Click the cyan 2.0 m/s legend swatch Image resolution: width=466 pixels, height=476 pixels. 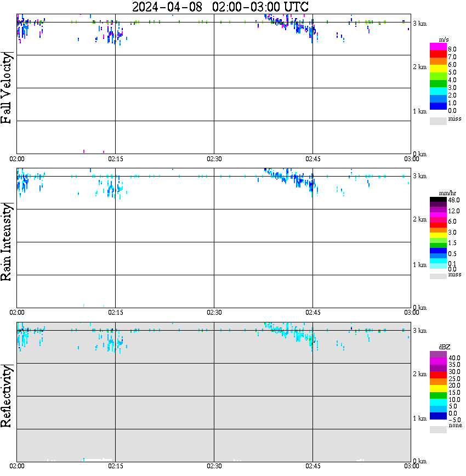(x=438, y=91)
